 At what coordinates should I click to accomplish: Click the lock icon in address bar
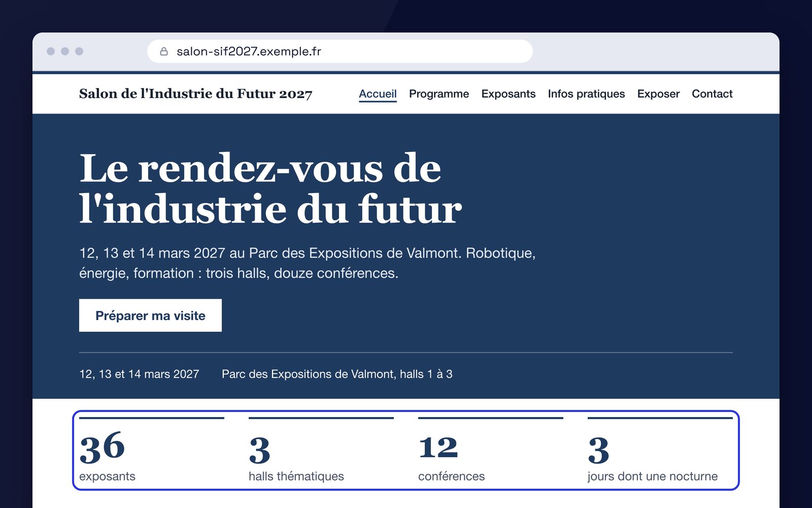[x=164, y=51]
